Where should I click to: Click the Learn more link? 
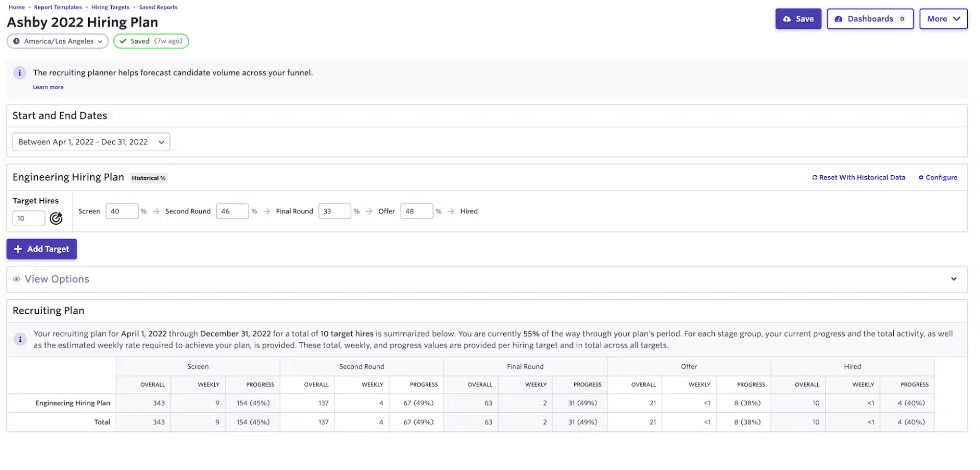48,87
